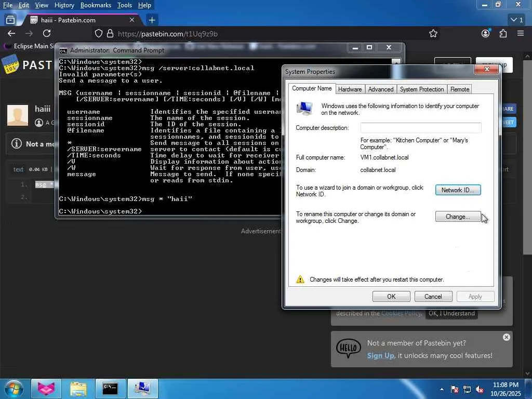Reload the Pastebin page
This screenshot has width=532, height=399.
click(x=47, y=33)
